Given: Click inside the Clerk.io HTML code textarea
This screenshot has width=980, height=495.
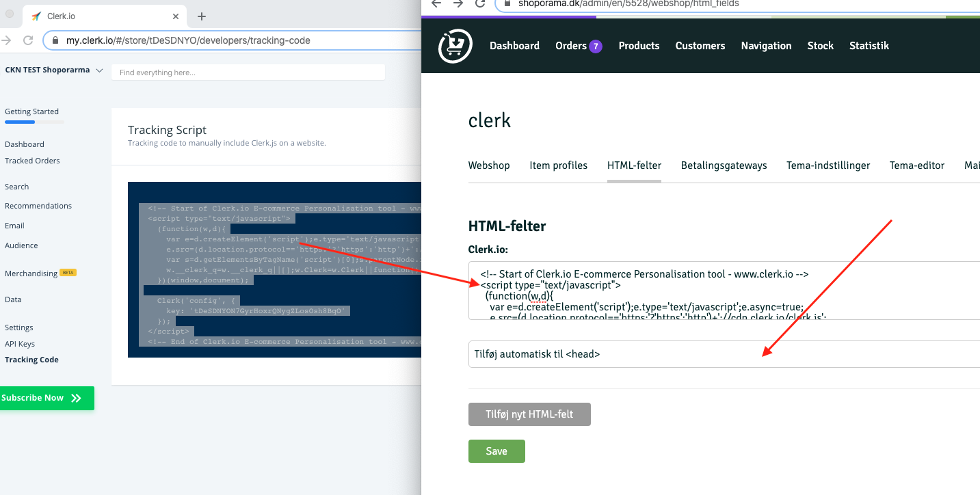Looking at the screenshot, I should click(x=724, y=290).
